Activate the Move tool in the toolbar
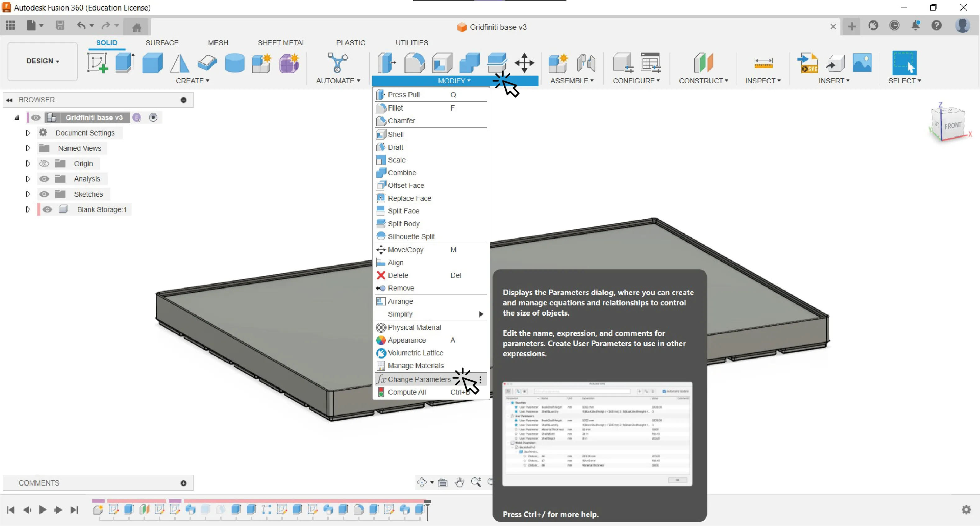Image resolution: width=980 pixels, height=526 pixels. pos(524,63)
